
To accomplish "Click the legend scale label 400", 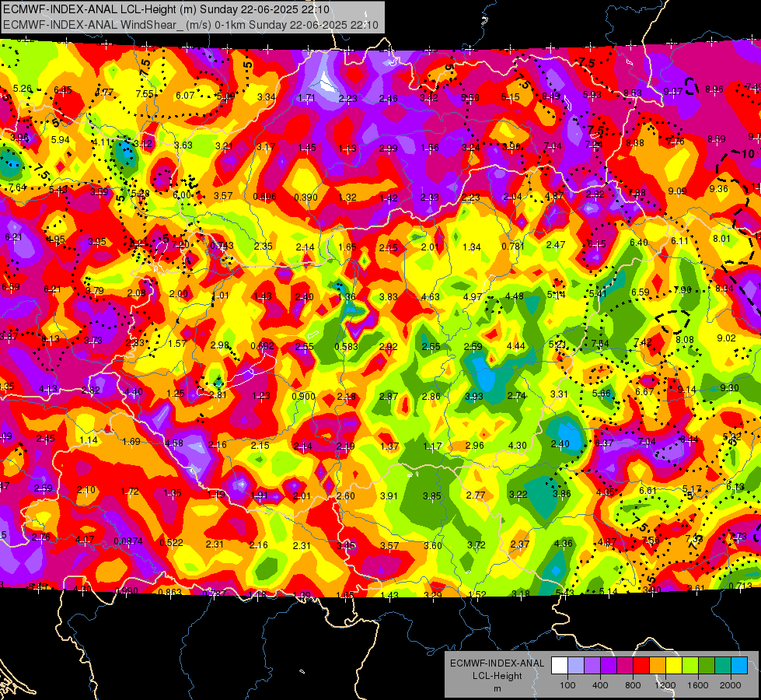I will pos(600,685).
